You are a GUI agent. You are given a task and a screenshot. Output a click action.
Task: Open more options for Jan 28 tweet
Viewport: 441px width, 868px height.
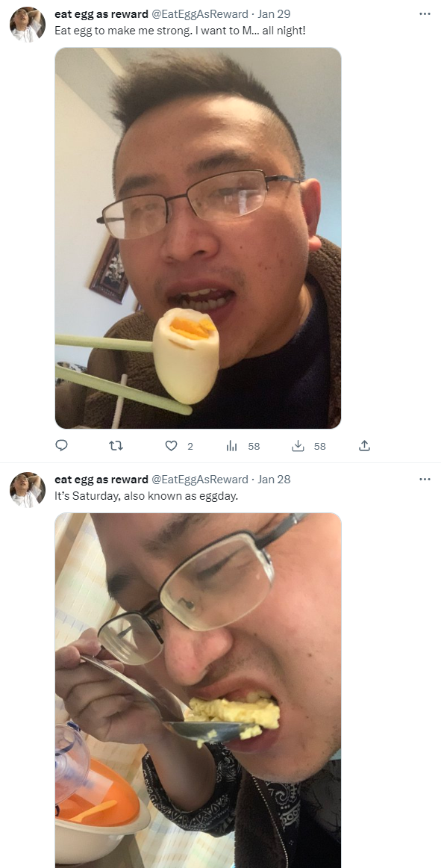pyautogui.click(x=425, y=480)
